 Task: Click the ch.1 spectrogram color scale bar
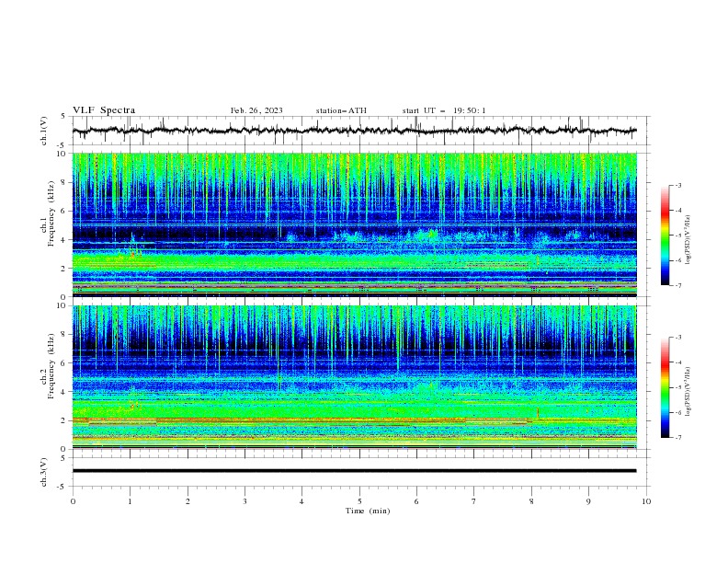[x=665, y=236]
